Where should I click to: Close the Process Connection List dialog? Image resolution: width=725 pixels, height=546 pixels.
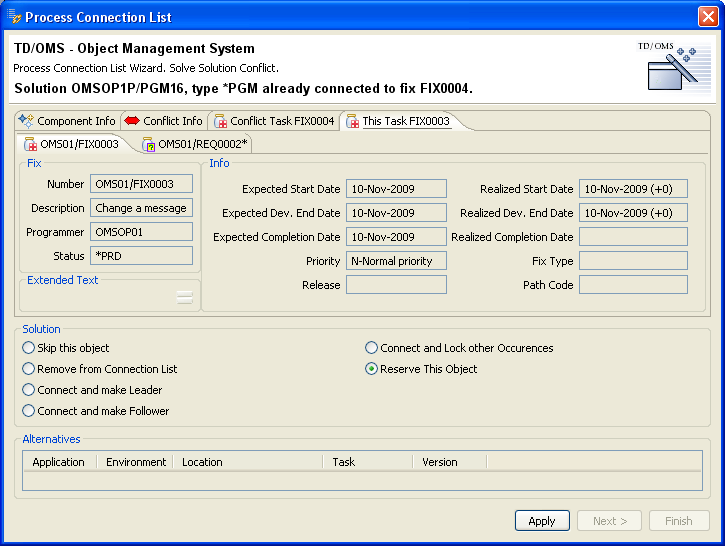pos(707,17)
